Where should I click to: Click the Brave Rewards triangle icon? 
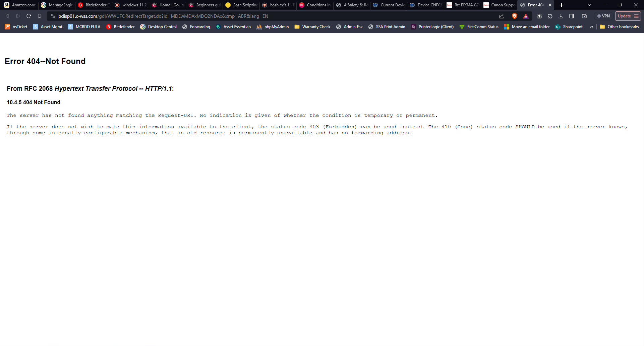(526, 16)
